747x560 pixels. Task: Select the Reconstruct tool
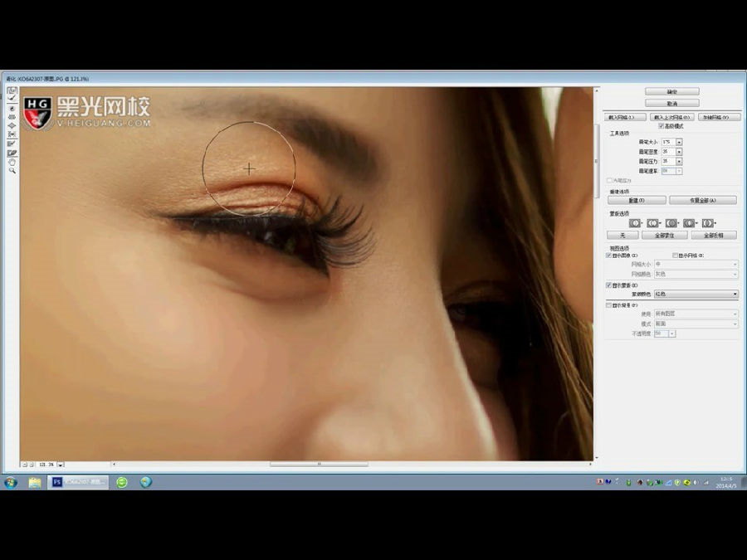(12, 99)
